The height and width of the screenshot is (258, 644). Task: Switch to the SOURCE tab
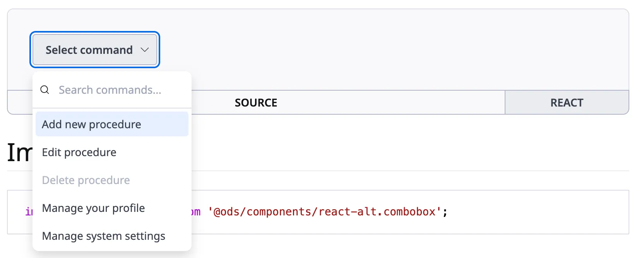pyautogui.click(x=255, y=102)
